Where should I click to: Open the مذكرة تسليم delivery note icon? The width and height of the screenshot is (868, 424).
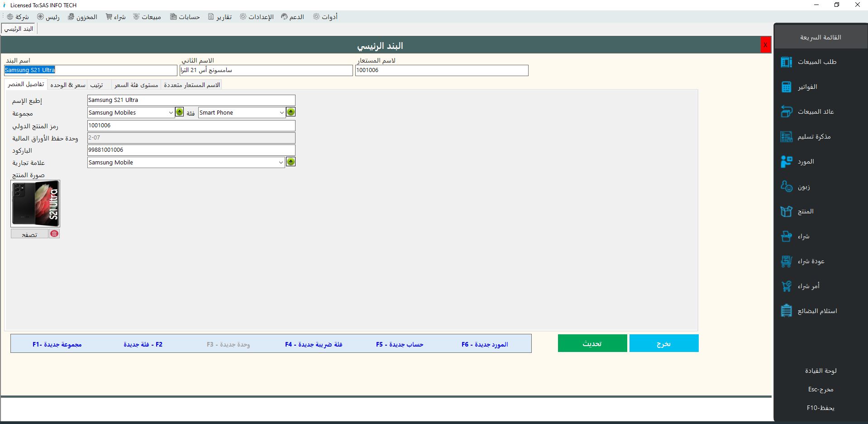tap(787, 136)
